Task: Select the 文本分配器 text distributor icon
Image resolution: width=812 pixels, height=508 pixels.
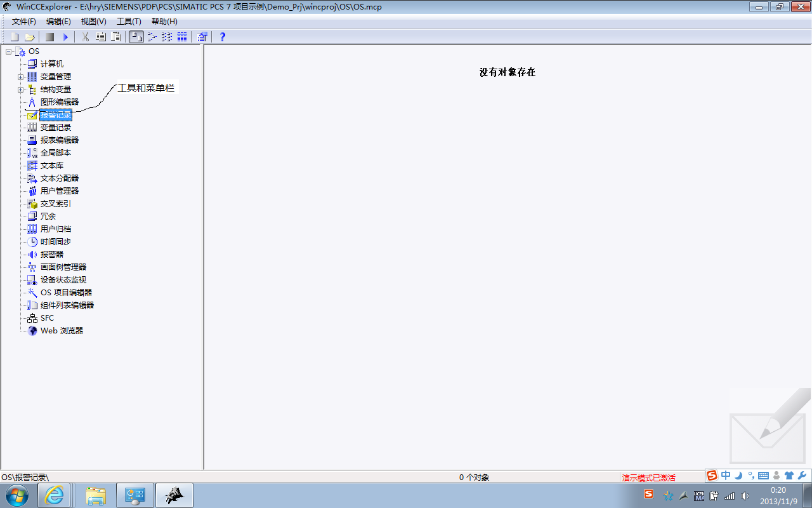Action: 32,178
